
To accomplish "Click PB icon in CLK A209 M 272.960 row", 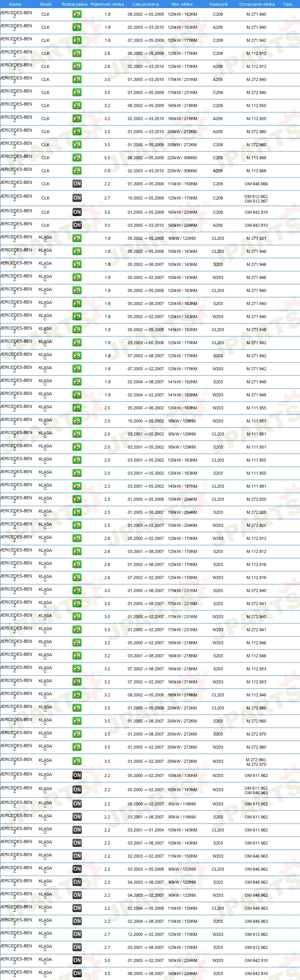I will 77,132.
